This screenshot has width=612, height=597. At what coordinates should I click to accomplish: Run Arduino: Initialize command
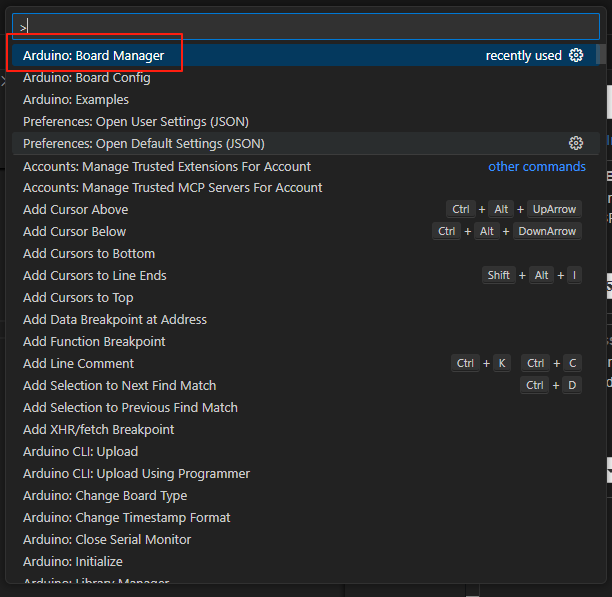(306, 561)
